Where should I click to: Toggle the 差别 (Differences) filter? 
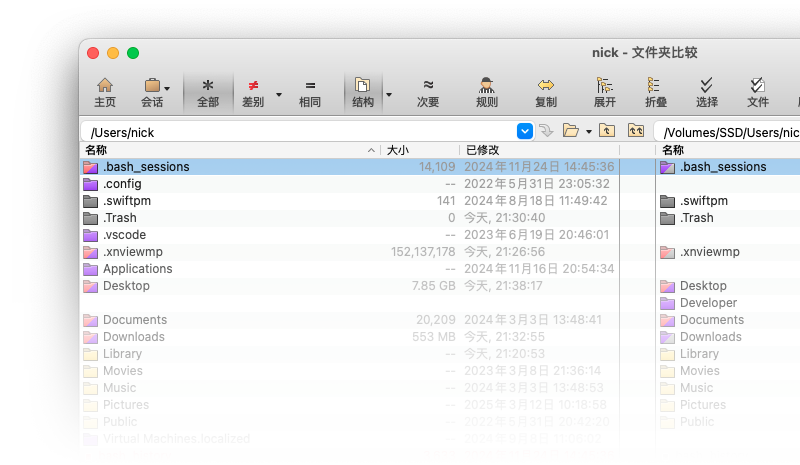click(x=253, y=92)
